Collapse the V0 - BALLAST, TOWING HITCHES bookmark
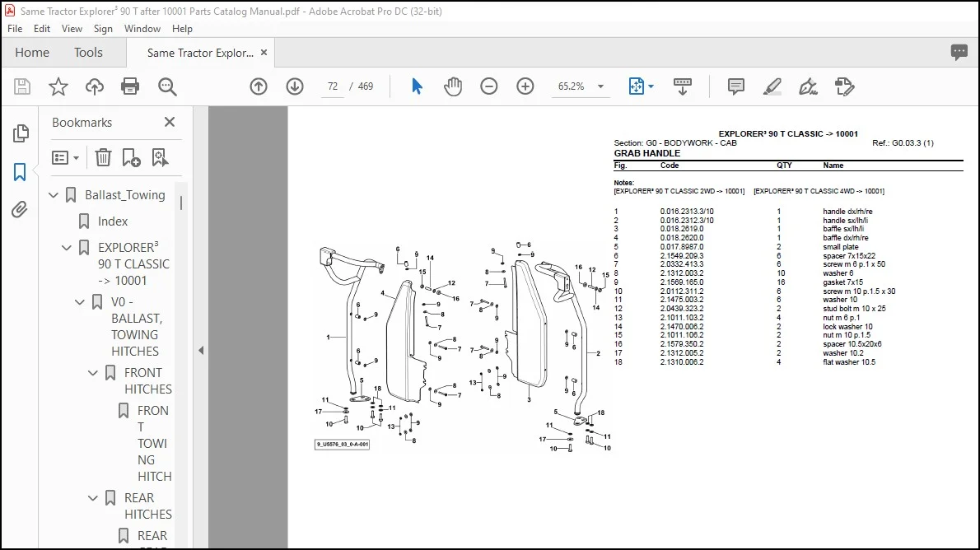 [80, 302]
